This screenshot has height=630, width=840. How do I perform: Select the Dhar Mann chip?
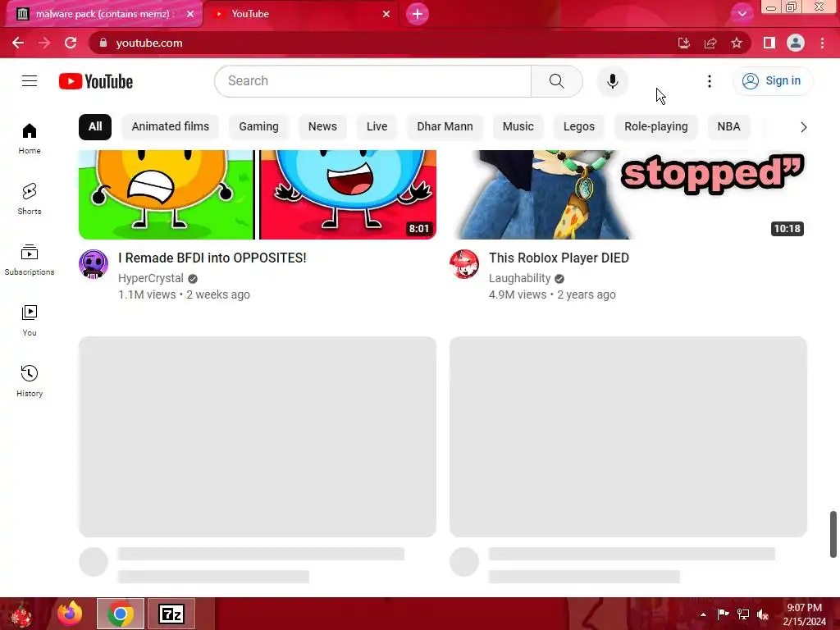445,127
